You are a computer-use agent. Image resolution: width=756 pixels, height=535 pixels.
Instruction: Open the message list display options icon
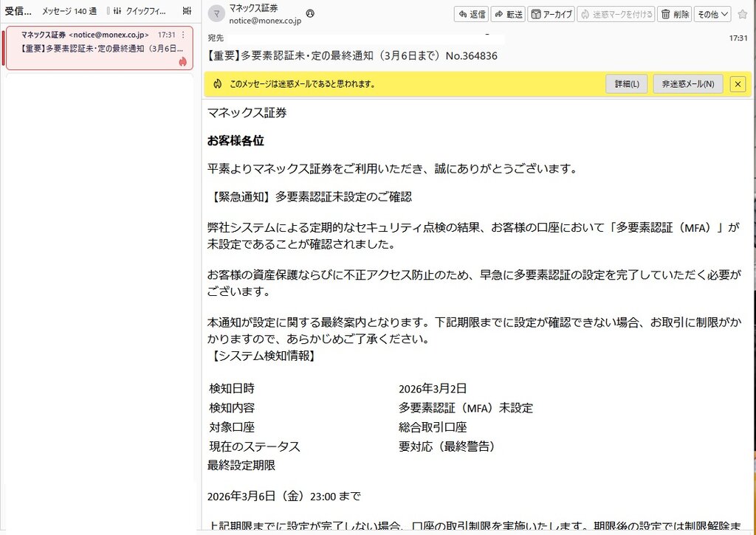[x=187, y=10]
